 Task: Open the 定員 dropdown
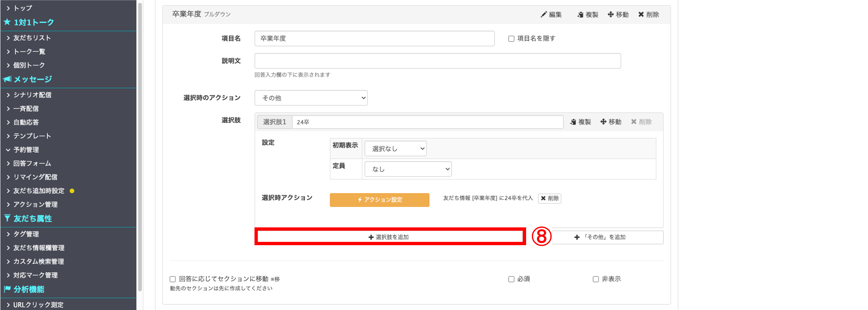coord(408,169)
